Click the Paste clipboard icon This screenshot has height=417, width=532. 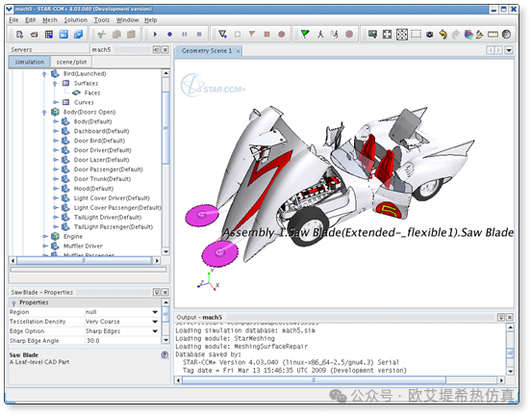point(131,35)
